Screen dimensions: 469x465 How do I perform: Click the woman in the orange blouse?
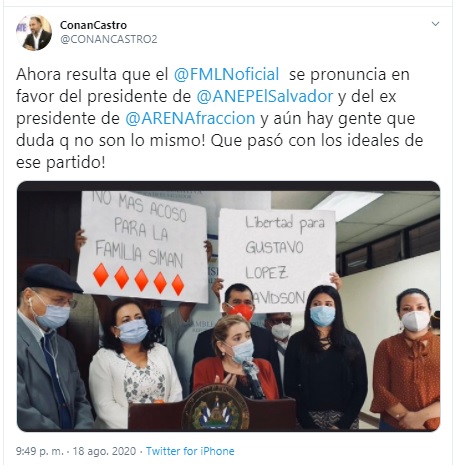[407, 359]
